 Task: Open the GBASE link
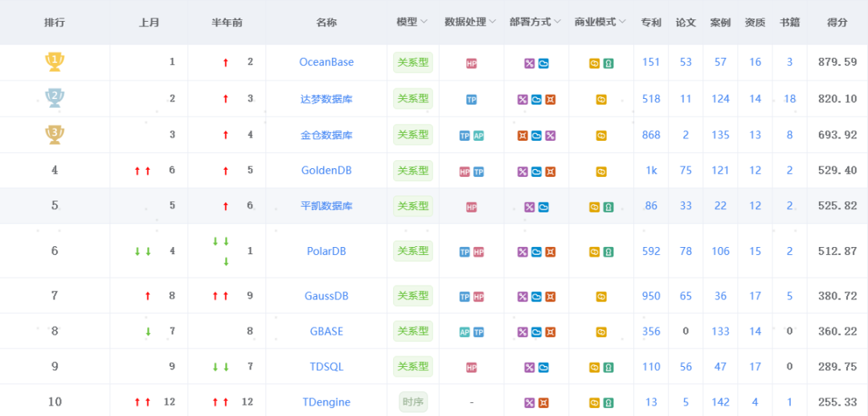[326, 332]
